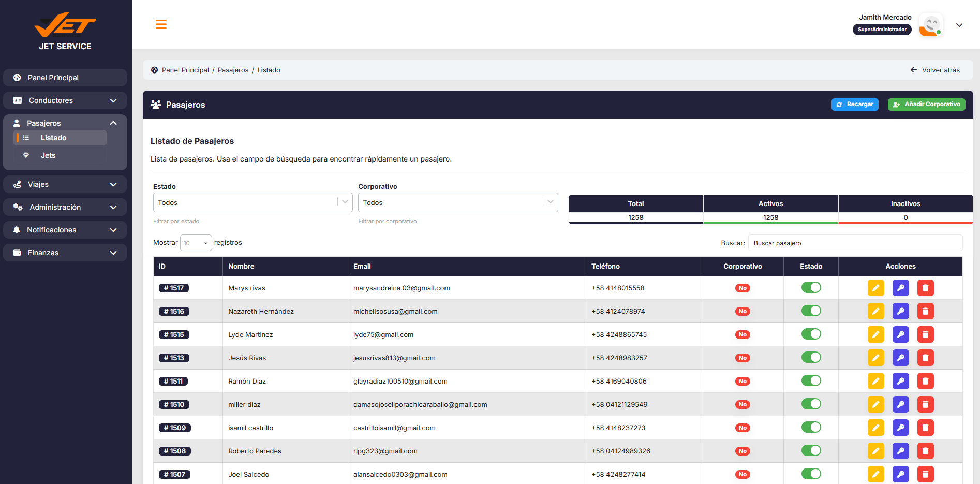Delete passenger Lyde Martinez with trash icon
The width and height of the screenshot is (980, 484).
click(x=925, y=334)
